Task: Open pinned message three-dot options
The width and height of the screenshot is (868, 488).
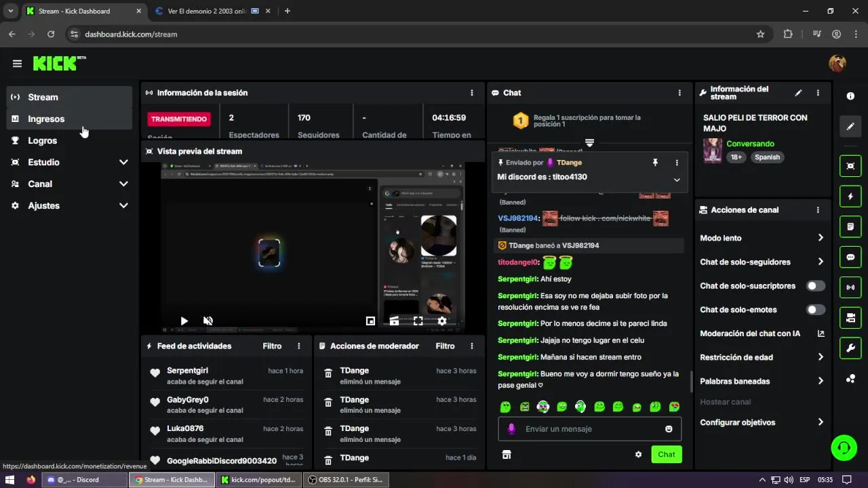Action: (677, 163)
